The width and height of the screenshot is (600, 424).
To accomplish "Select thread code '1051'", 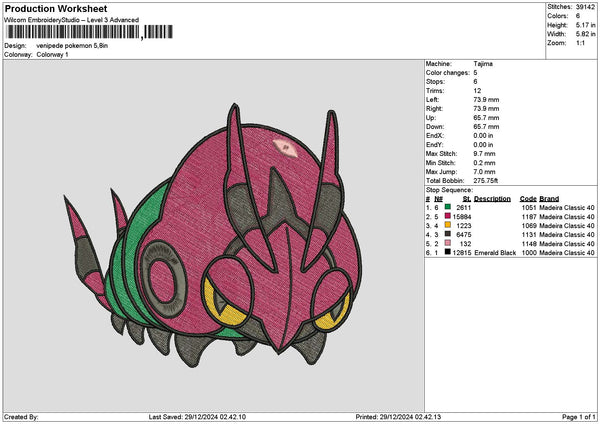I will [529, 207].
